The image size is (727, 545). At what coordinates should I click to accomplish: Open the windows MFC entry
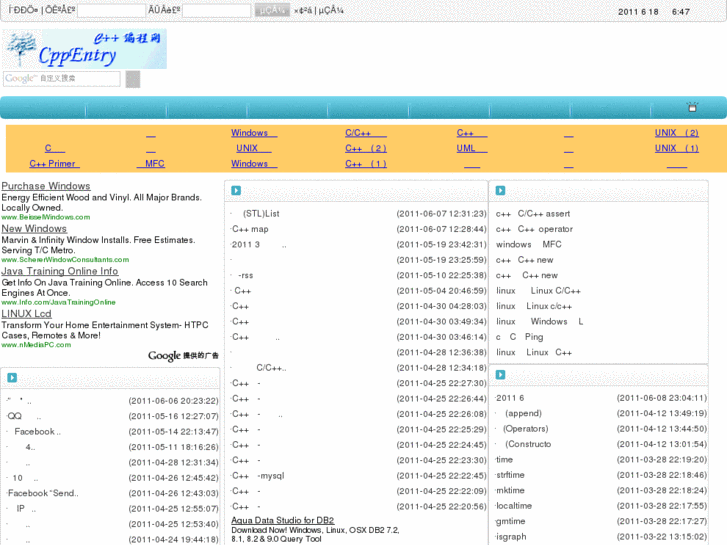coord(529,244)
